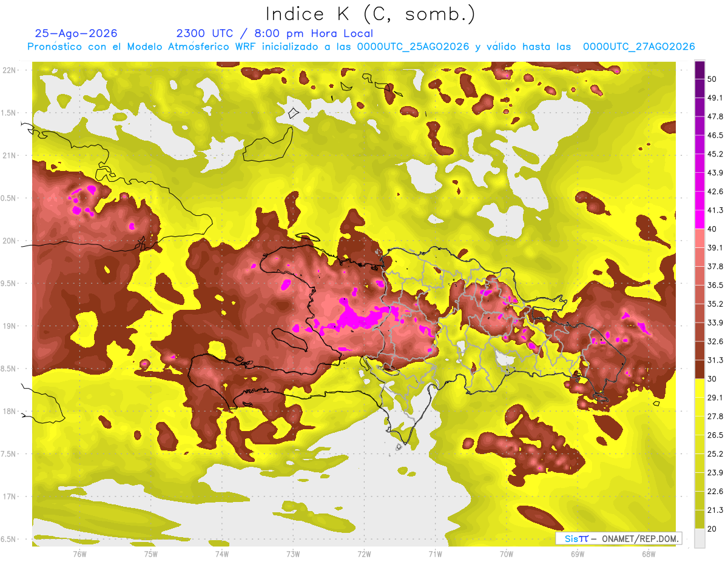Image resolution: width=728 pixels, height=562 pixels.
Task: Click the '30' legend value
Action: pos(712,379)
